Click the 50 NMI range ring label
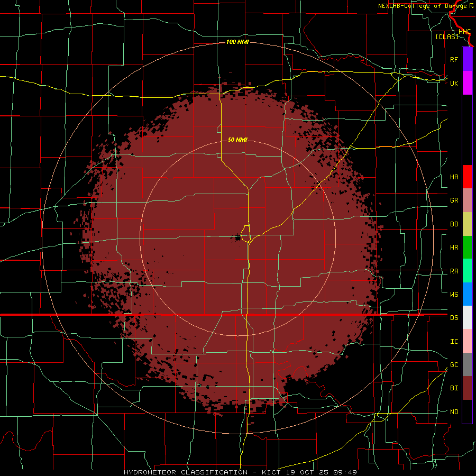 [x=237, y=140]
